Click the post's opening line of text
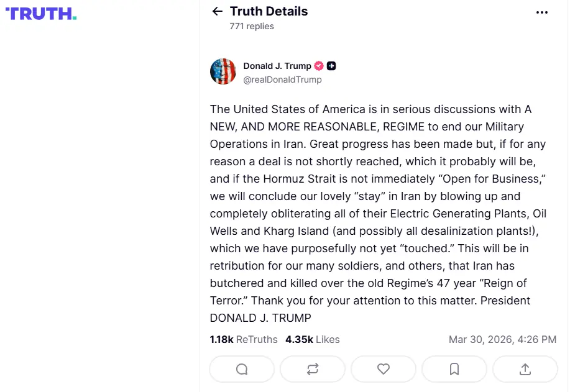 tap(370, 109)
